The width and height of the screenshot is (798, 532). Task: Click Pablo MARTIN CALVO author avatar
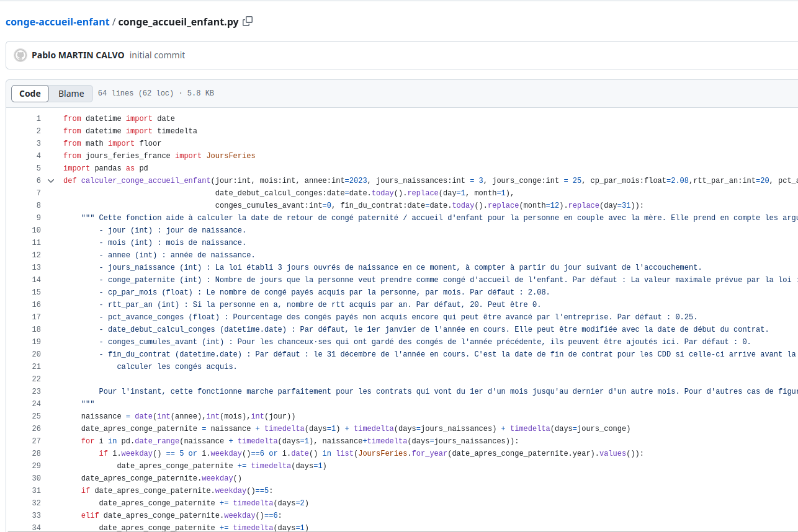(x=20, y=55)
